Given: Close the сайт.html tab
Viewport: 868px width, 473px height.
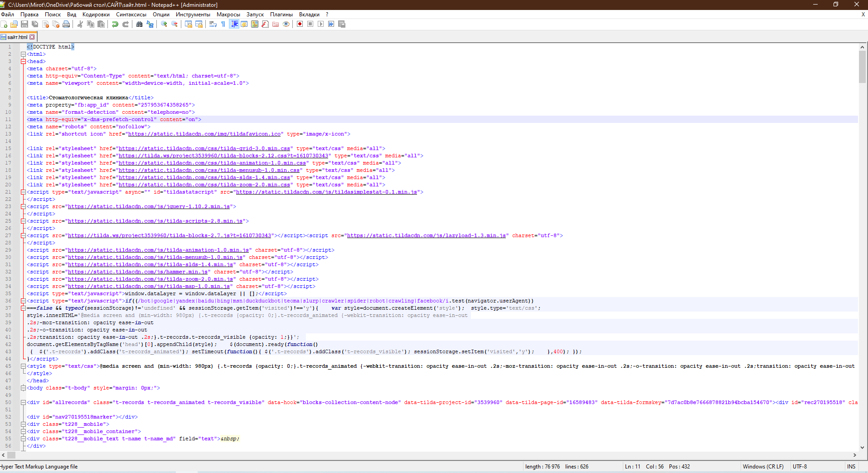Looking at the screenshot, I should [32, 37].
